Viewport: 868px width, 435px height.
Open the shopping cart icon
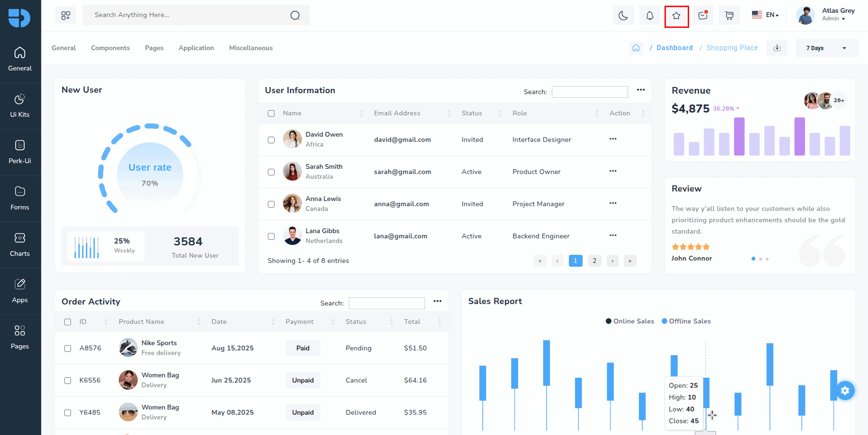729,16
